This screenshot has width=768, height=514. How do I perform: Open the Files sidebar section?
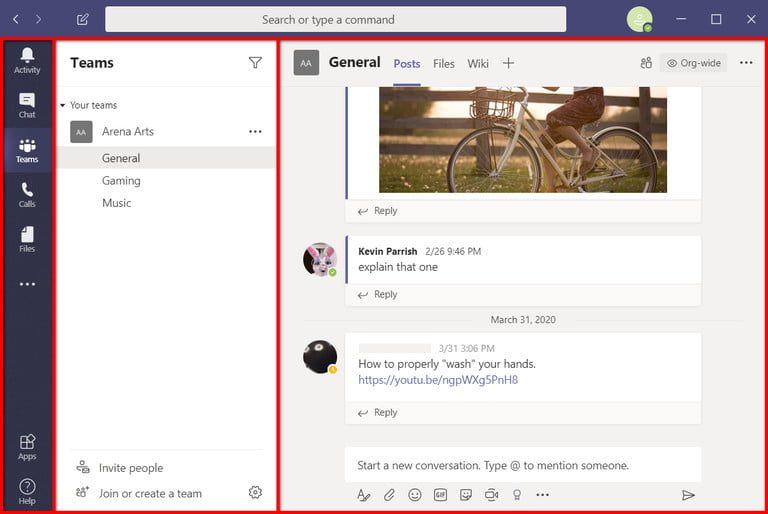27,239
